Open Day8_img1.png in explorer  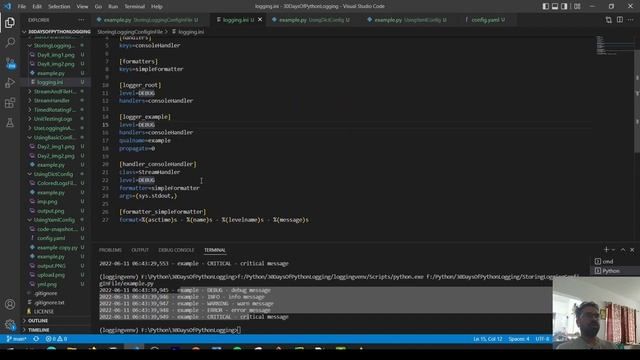(56, 55)
